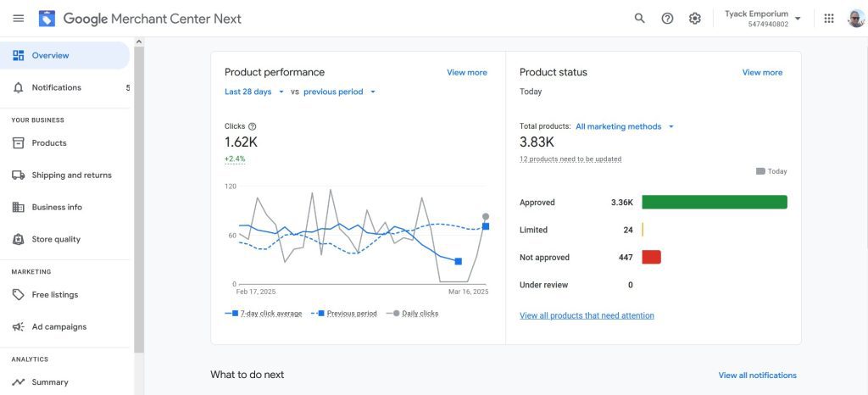The image size is (868, 395).
Task: Toggle the Previous period legend series
Action: (x=344, y=314)
